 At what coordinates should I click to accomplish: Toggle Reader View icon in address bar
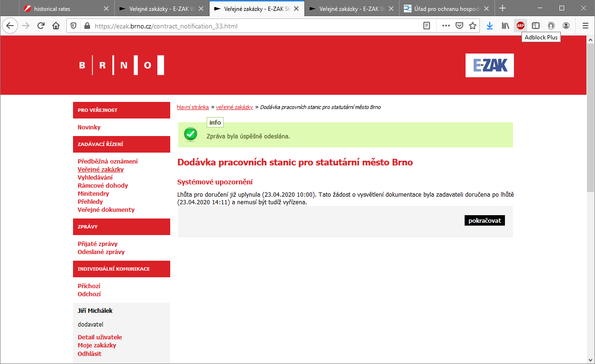(427, 26)
